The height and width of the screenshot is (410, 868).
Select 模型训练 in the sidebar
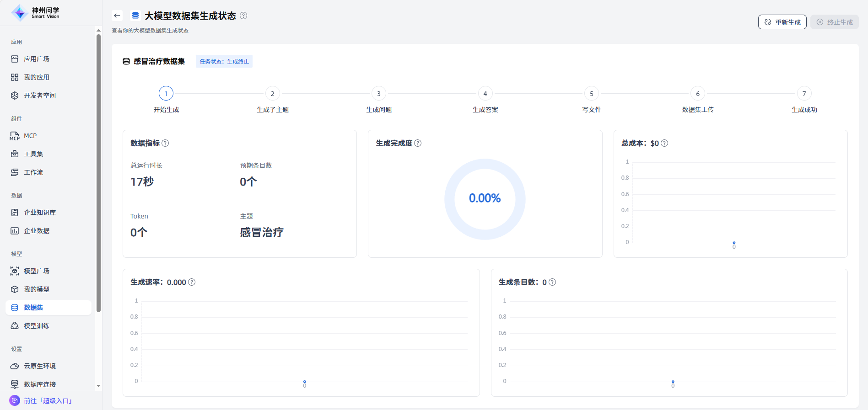point(37,326)
